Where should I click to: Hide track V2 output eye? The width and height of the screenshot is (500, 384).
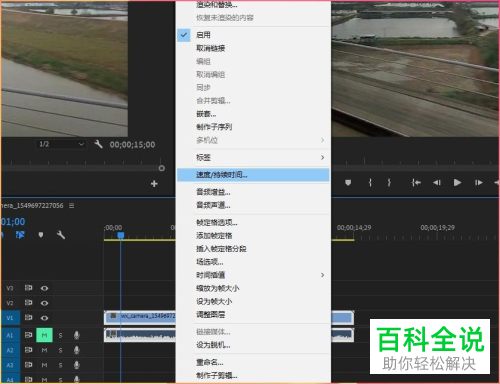[x=44, y=303]
